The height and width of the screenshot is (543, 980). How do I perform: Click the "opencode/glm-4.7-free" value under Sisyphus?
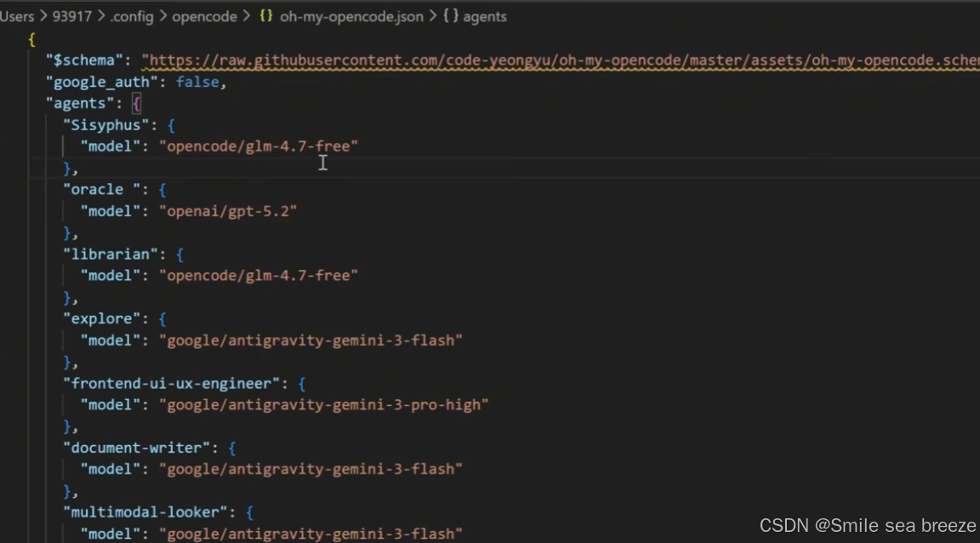click(259, 146)
